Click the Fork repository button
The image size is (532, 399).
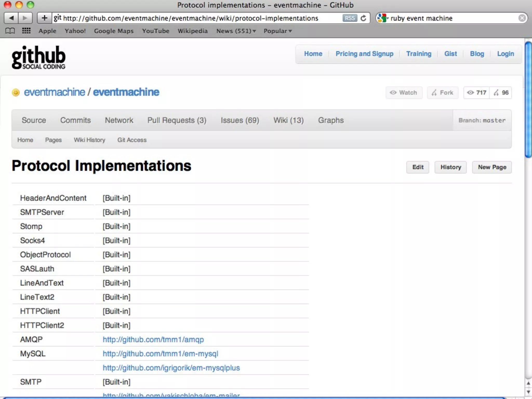click(442, 93)
